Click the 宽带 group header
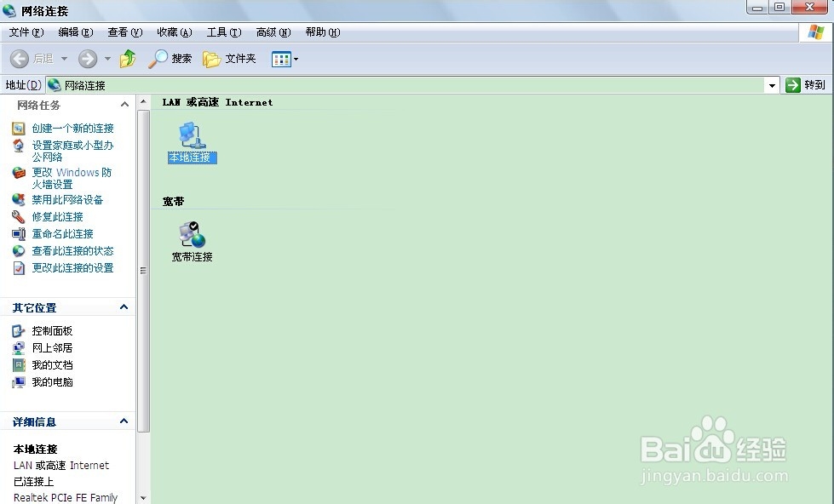Viewport: 834px width, 504px height. 174,202
